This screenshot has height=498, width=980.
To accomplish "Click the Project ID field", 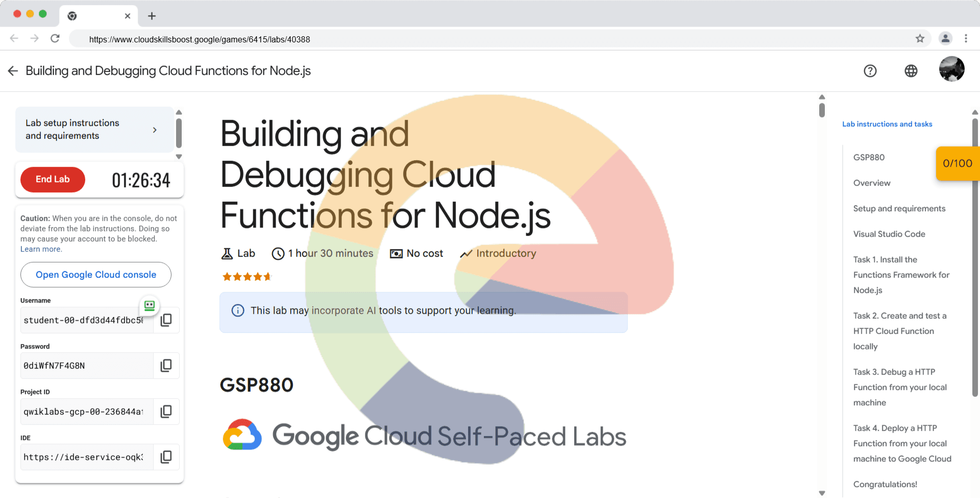I will tap(87, 412).
